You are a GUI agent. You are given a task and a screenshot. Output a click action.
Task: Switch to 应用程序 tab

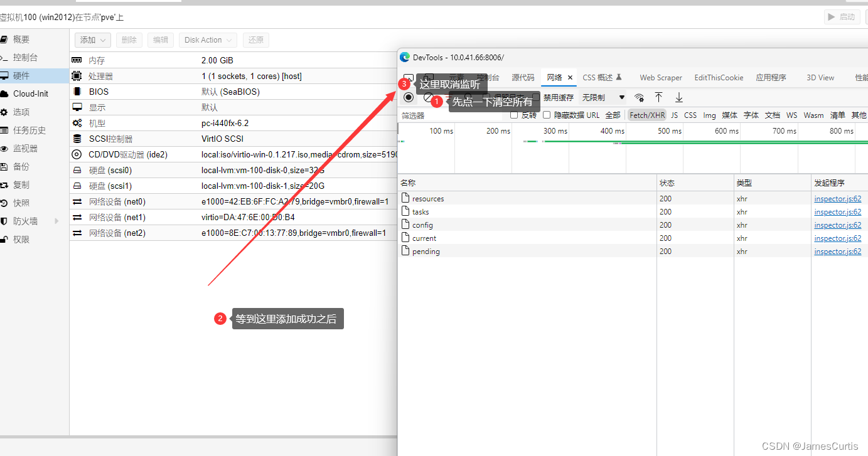point(771,78)
